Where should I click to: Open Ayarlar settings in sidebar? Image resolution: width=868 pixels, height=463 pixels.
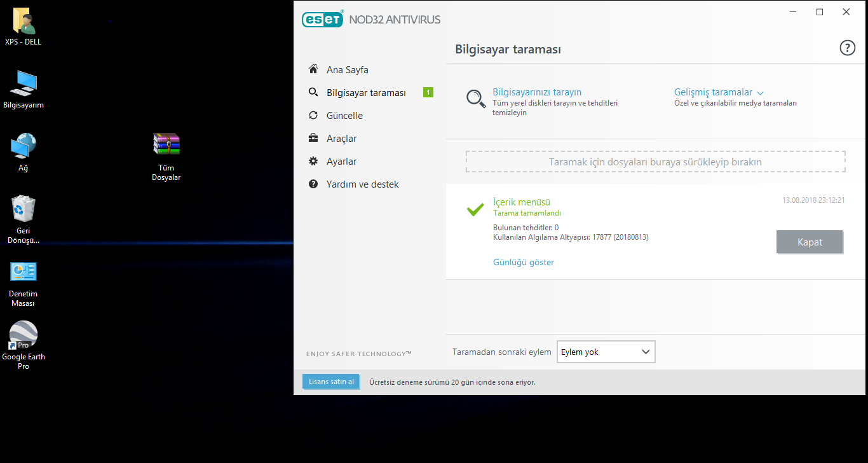[341, 162]
